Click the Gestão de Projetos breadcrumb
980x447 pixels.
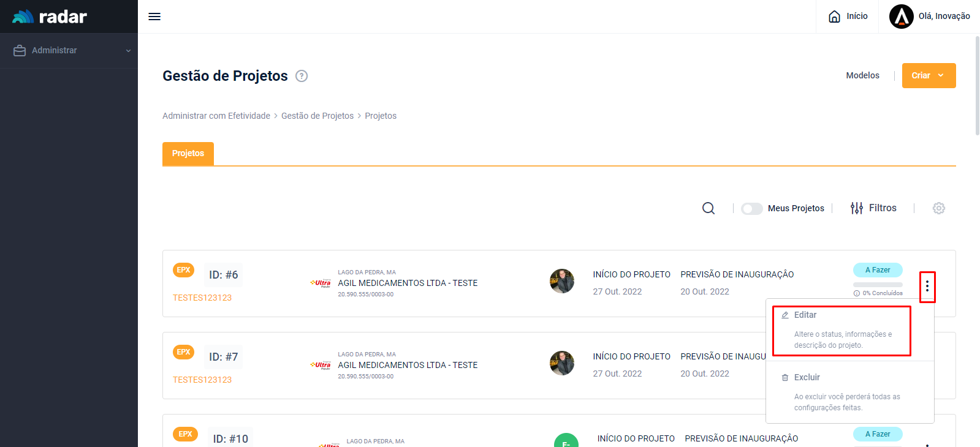pos(317,116)
